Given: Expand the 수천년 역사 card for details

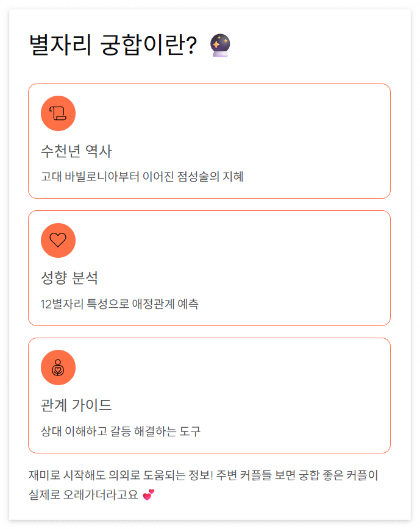Looking at the screenshot, I should (210, 141).
